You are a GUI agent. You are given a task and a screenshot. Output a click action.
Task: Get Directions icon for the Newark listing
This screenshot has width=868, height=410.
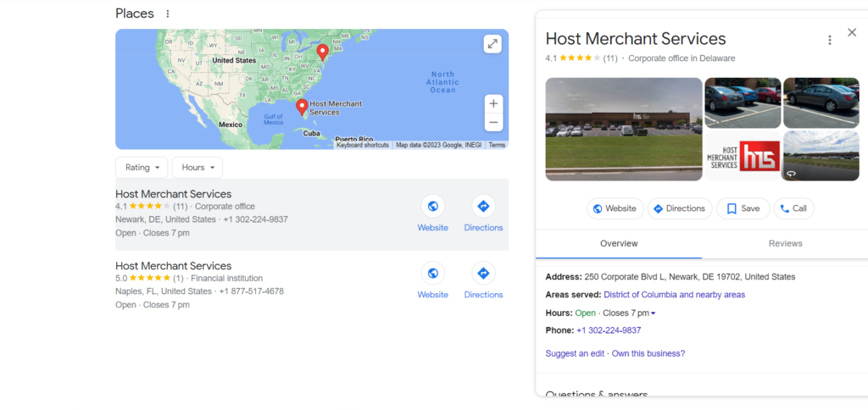483,207
